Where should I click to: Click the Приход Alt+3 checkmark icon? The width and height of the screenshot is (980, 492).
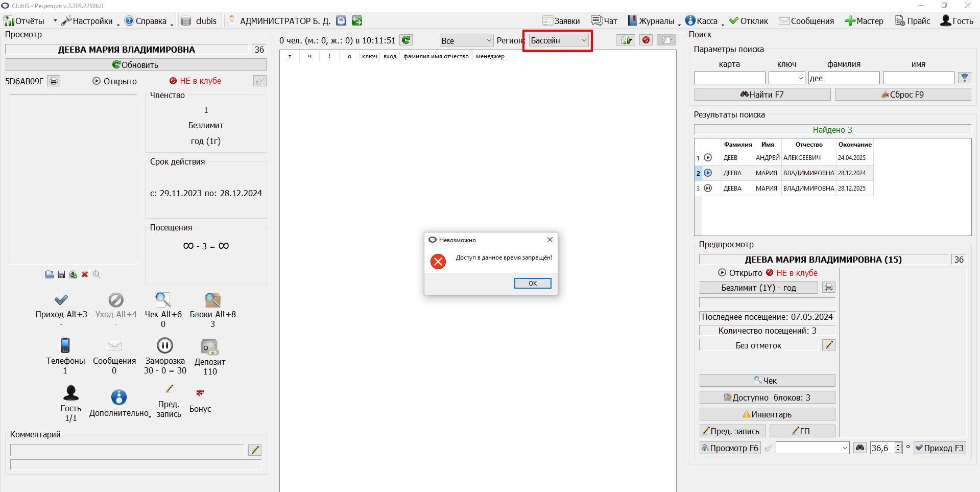tap(61, 300)
